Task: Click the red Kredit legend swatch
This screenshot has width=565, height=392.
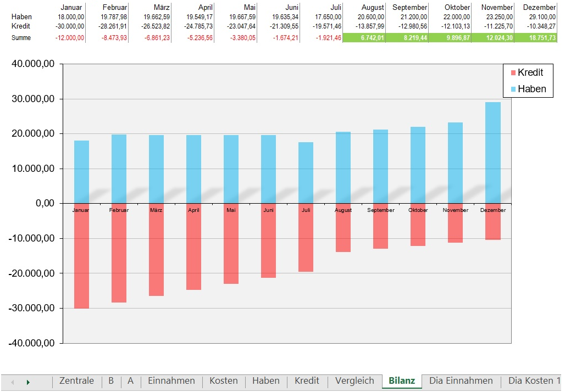Action: coord(513,73)
